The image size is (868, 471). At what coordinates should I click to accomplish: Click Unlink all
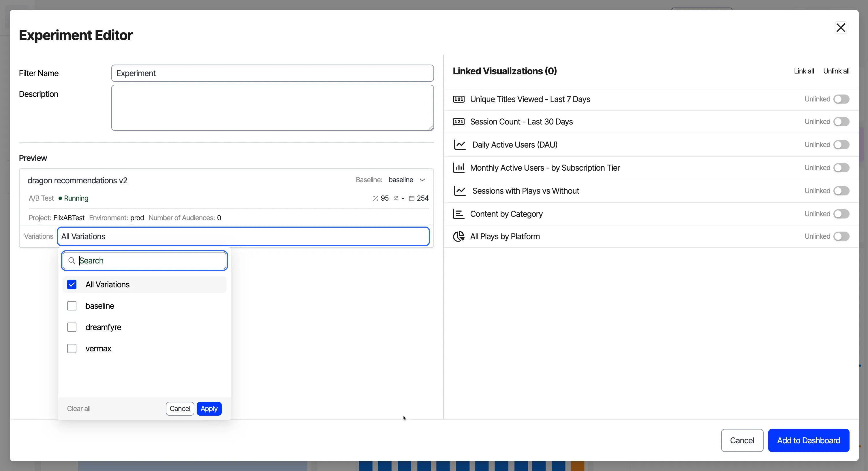[836, 71]
